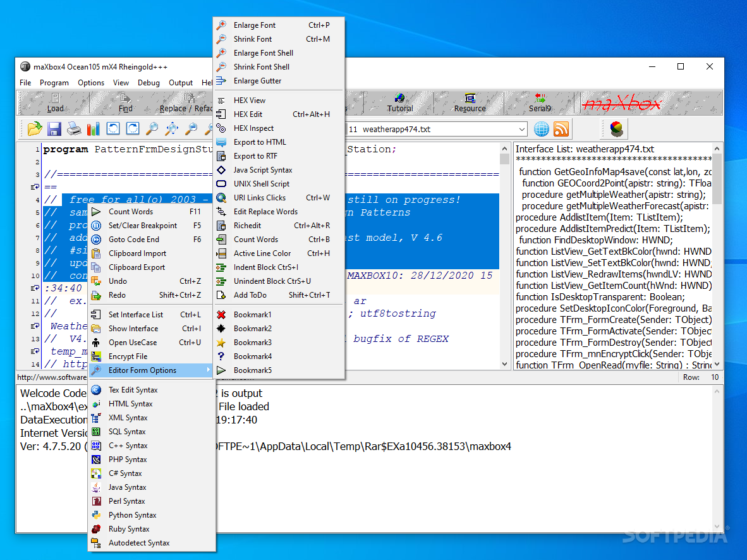747x560 pixels.
Task: Select Active Line Color entry
Action: 279,253
